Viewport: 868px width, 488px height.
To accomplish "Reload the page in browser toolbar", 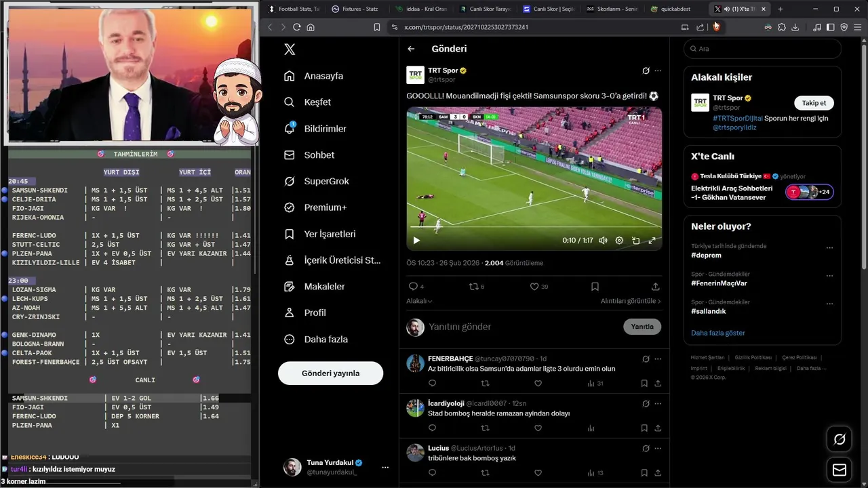I will (x=296, y=27).
